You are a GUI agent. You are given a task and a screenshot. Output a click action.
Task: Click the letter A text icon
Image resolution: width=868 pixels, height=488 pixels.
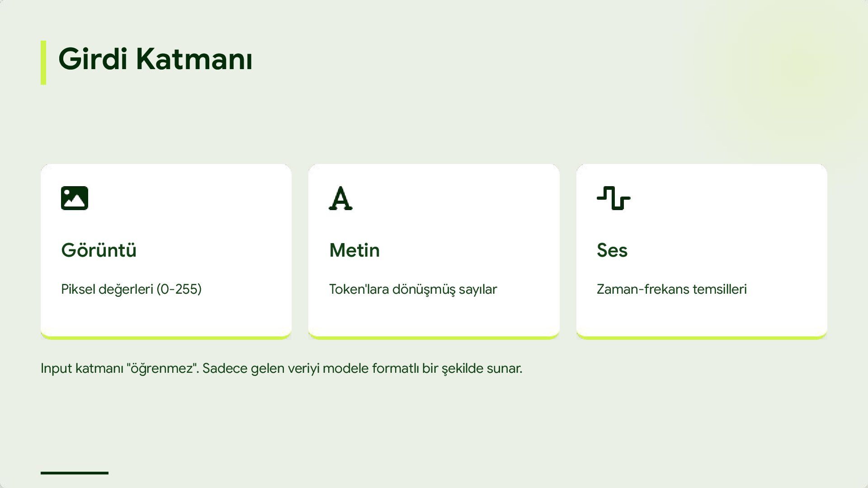(340, 198)
